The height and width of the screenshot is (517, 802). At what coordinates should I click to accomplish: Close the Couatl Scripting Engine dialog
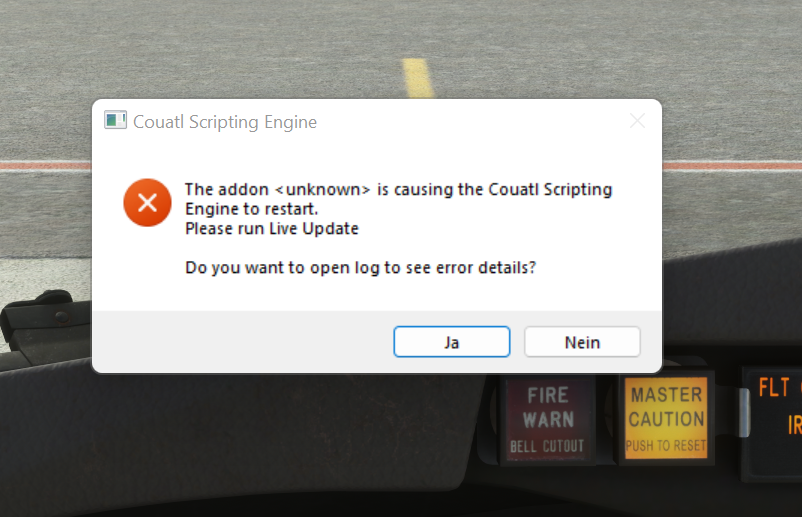637,121
